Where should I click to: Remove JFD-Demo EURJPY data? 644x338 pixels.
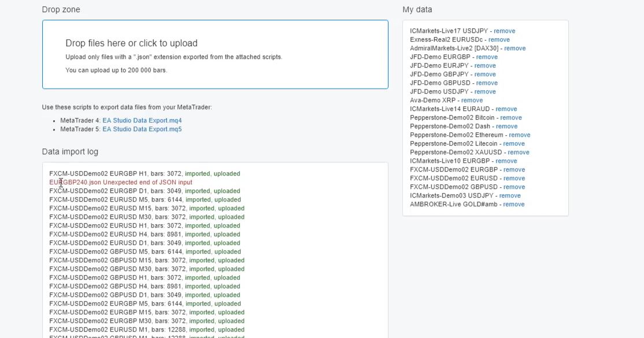[x=485, y=66]
